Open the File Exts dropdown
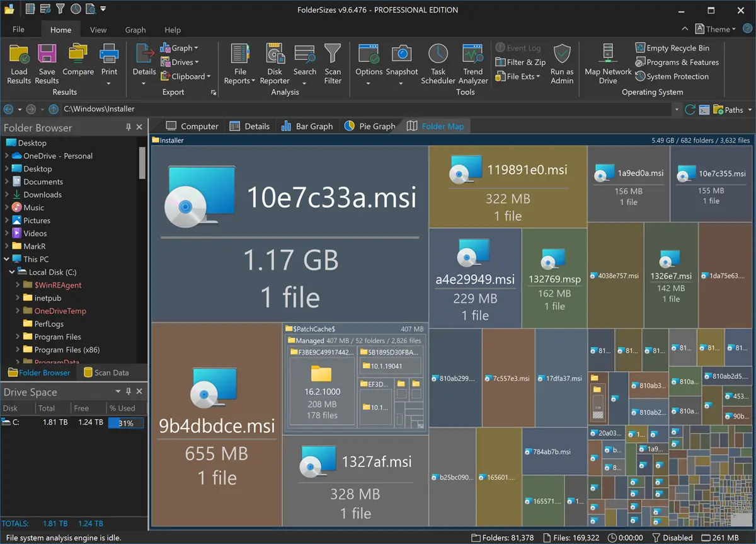The height and width of the screenshot is (544, 756). (x=518, y=76)
